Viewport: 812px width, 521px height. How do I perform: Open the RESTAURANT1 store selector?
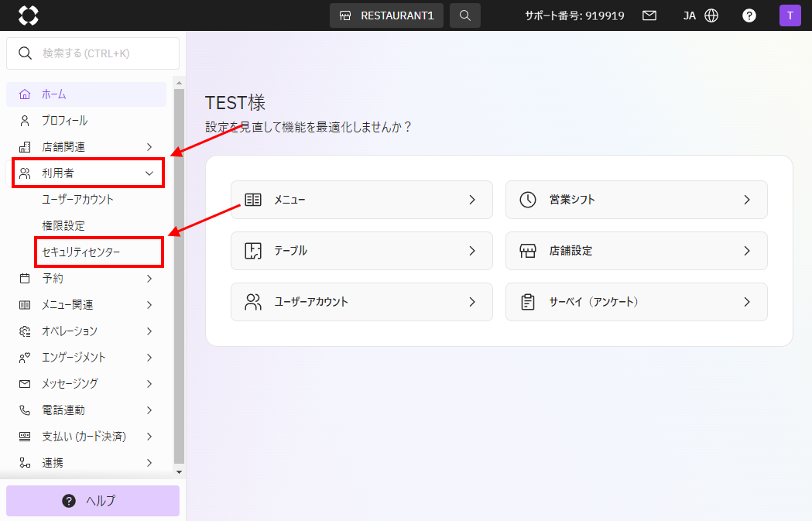point(386,15)
